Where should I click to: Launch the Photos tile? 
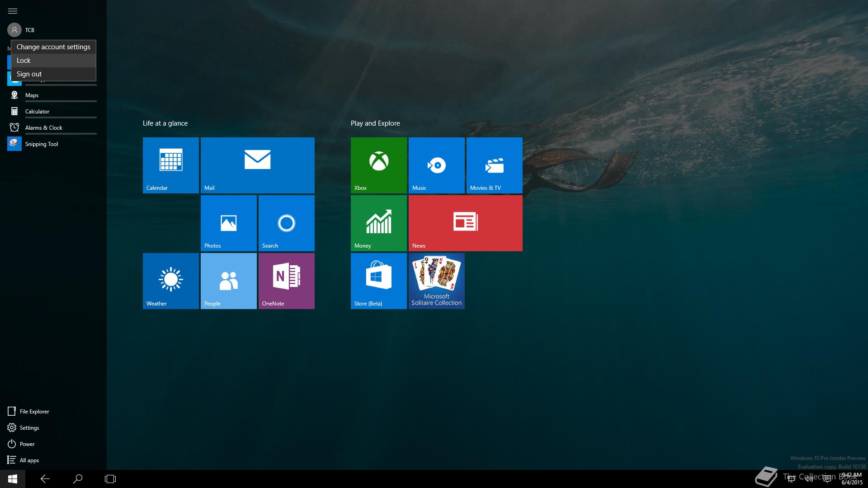point(228,223)
